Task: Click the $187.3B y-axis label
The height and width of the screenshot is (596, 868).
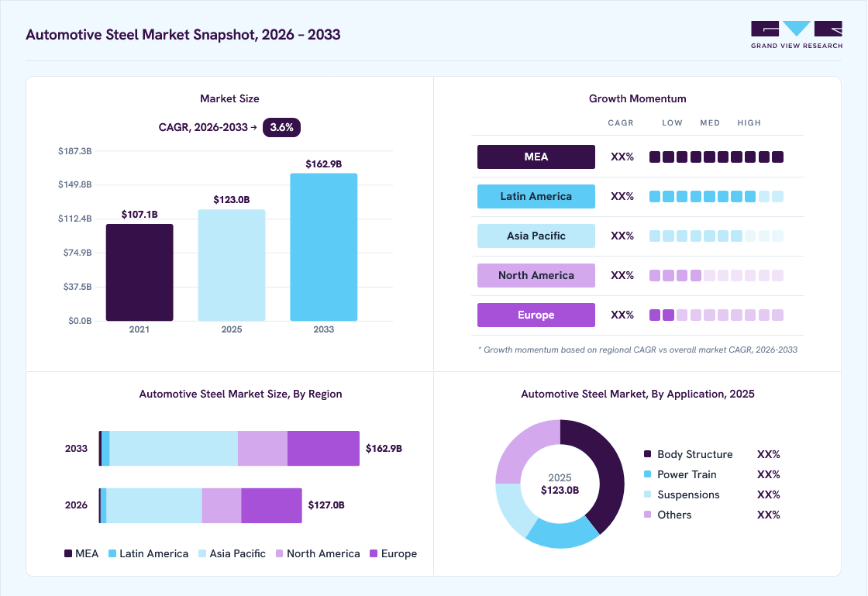Action: (74, 151)
